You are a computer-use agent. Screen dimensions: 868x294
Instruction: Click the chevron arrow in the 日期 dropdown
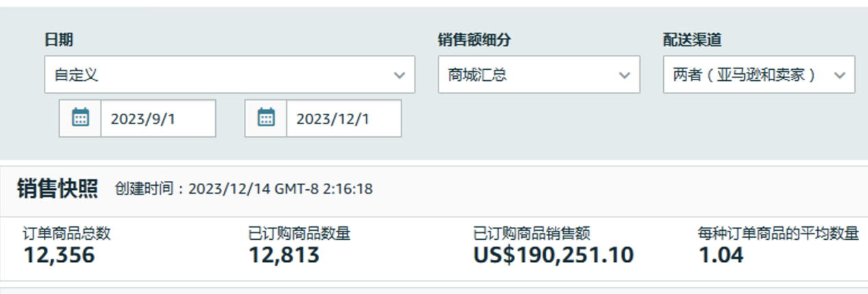coord(399,75)
